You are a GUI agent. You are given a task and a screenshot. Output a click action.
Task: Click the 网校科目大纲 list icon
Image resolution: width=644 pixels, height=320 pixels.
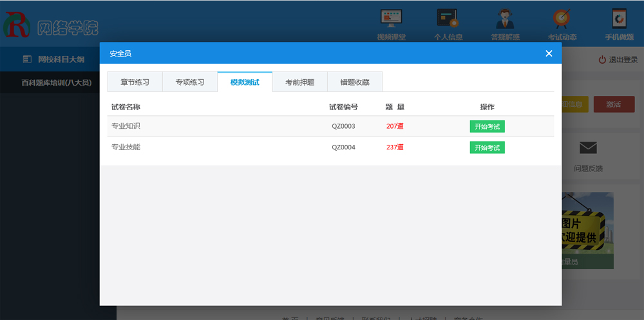click(27, 59)
